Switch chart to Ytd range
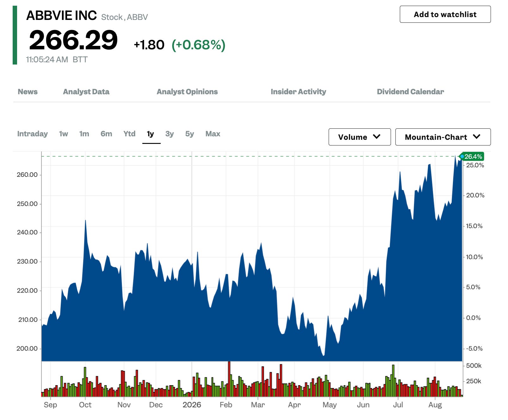Image resolution: width=508 pixels, height=420 pixels. click(129, 134)
